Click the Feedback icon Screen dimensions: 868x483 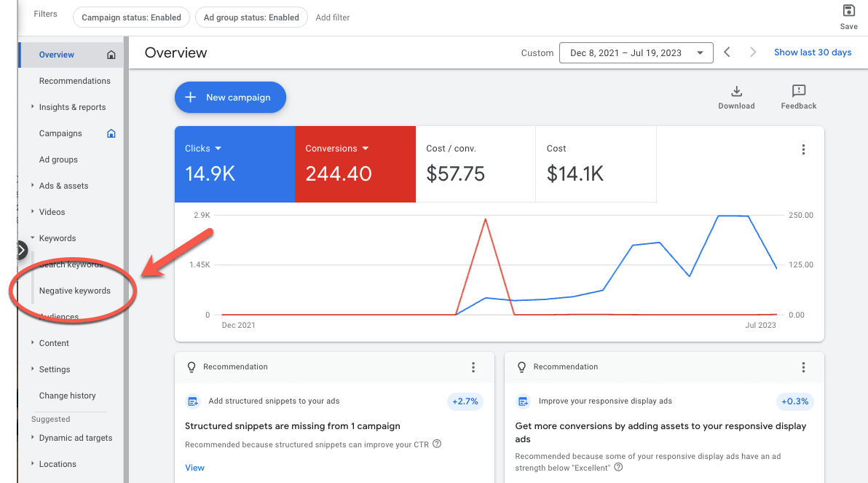tap(798, 94)
